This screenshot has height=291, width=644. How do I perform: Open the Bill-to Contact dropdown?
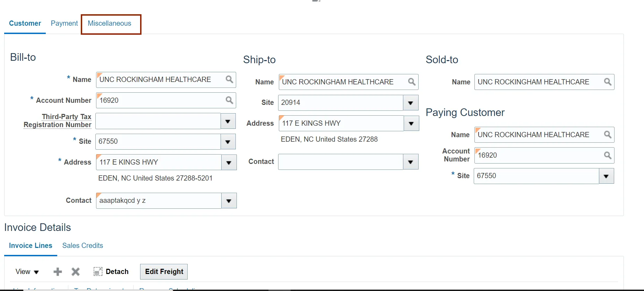[x=229, y=201]
